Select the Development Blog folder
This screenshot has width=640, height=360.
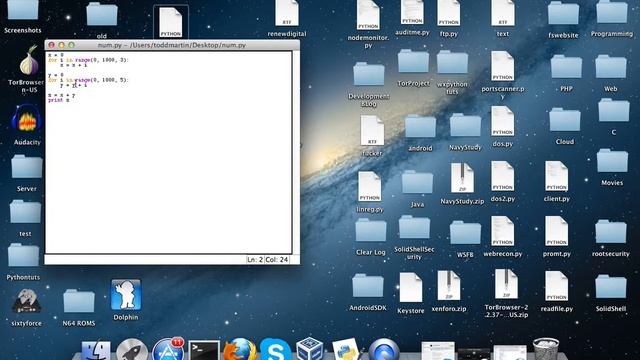[x=369, y=74]
